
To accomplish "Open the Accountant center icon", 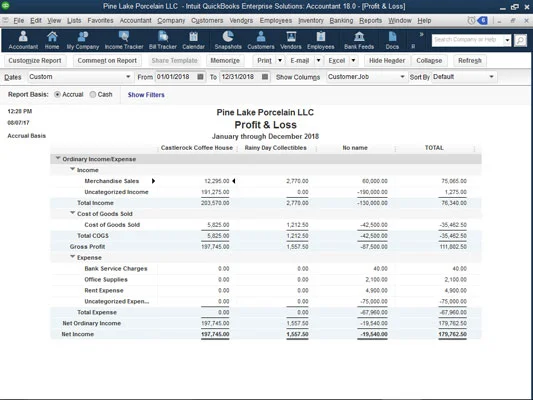I will coord(23,40).
